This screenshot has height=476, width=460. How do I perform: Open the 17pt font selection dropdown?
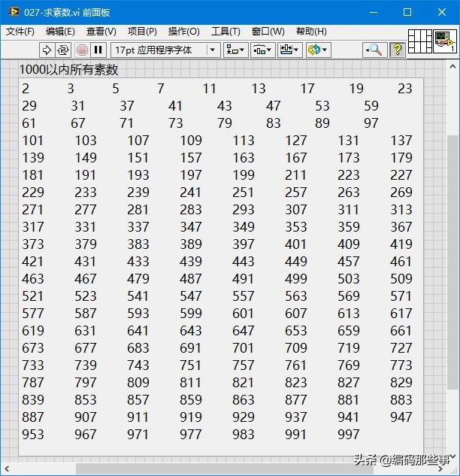(x=165, y=50)
